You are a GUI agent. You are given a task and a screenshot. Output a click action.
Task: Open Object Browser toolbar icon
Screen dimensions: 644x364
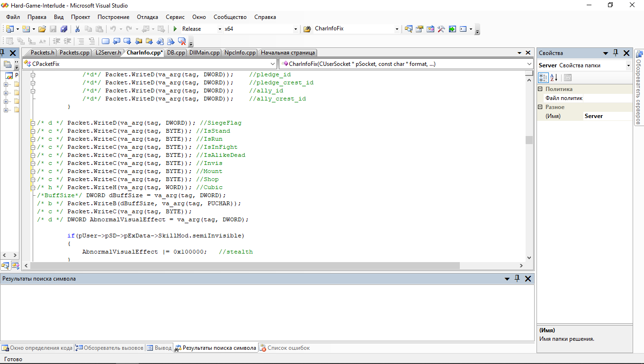click(x=430, y=29)
